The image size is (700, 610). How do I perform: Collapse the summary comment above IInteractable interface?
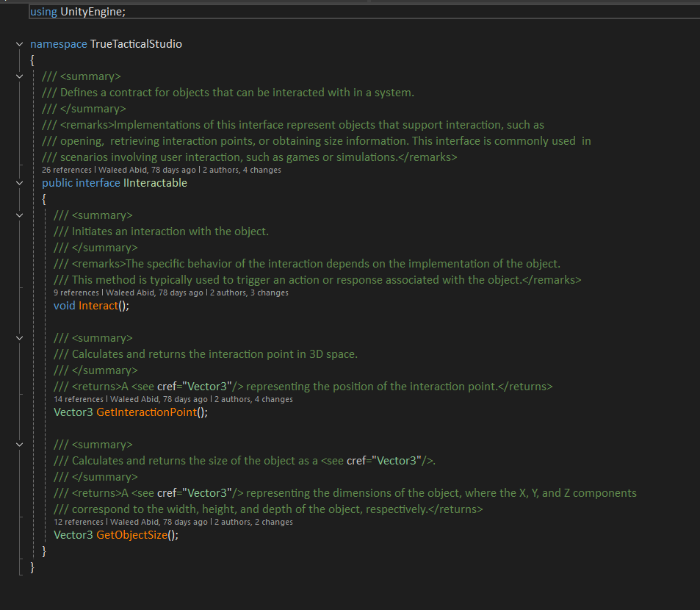pos(19,76)
